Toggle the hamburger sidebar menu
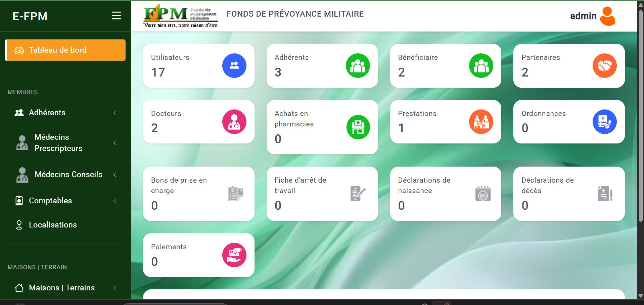 point(116,15)
